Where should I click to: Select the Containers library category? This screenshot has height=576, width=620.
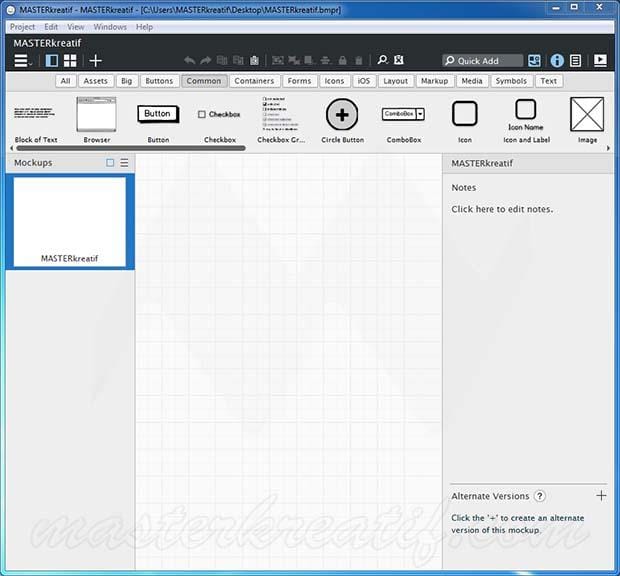tap(254, 81)
